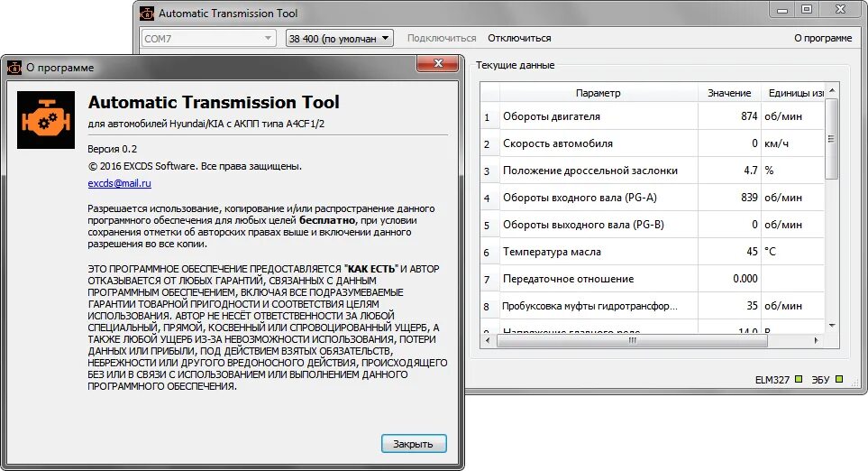Click the Automatic Transmission Tool title bar icon
The image size is (868, 471).
pyautogui.click(x=147, y=14)
